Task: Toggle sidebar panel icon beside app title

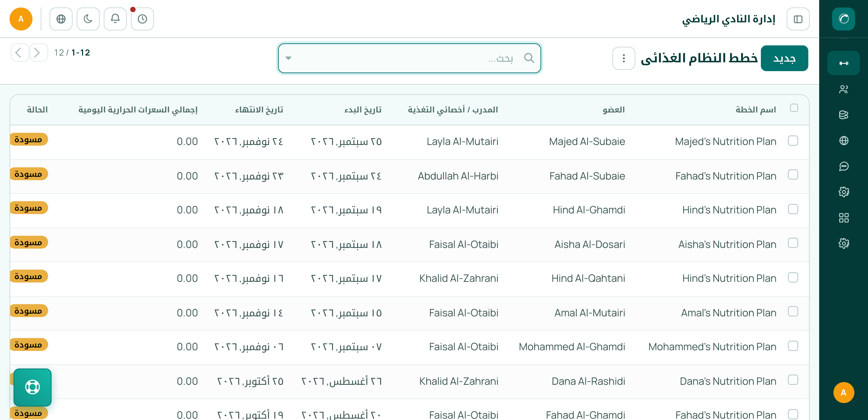Action: (x=798, y=19)
